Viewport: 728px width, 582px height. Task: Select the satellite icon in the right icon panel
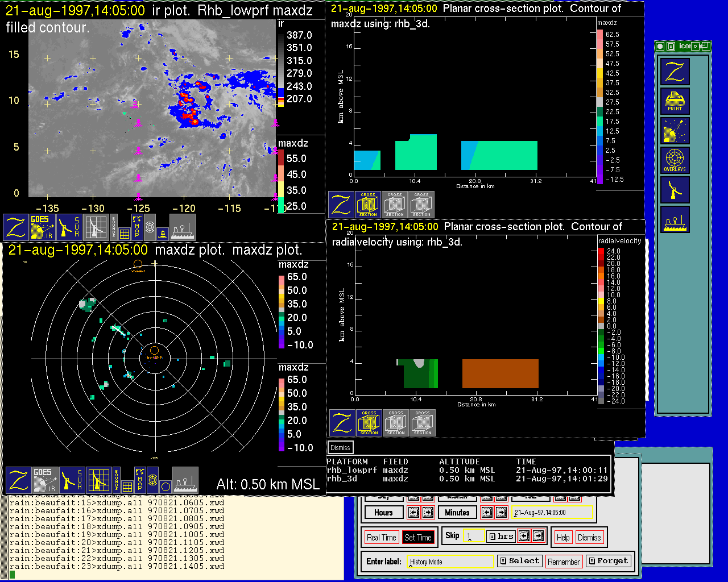675,131
